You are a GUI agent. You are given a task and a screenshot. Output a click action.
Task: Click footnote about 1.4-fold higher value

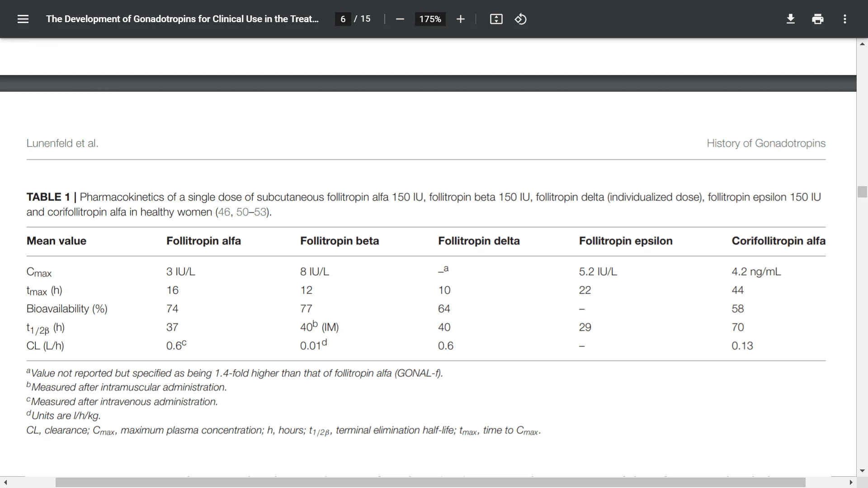point(235,373)
